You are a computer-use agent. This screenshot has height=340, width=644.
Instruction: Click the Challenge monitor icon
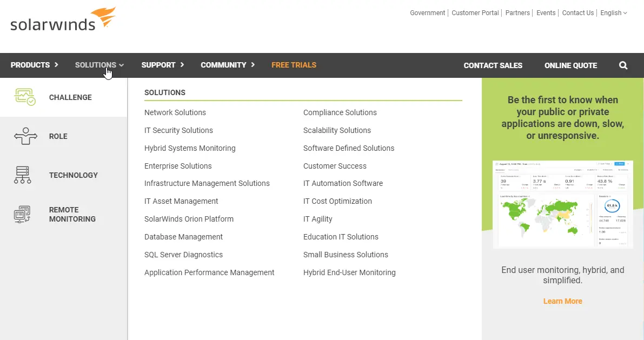[25, 97]
